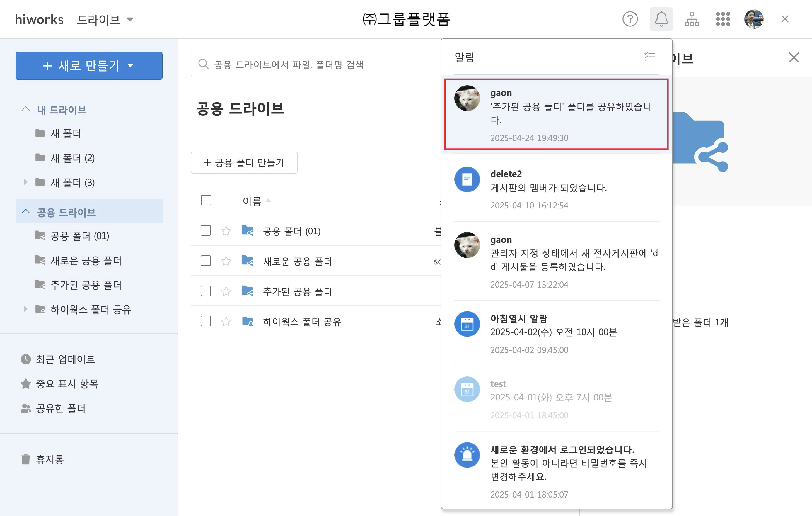Star the 하이웍스 폴더 공유 row
The height and width of the screenshot is (516, 812).
[226, 322]
